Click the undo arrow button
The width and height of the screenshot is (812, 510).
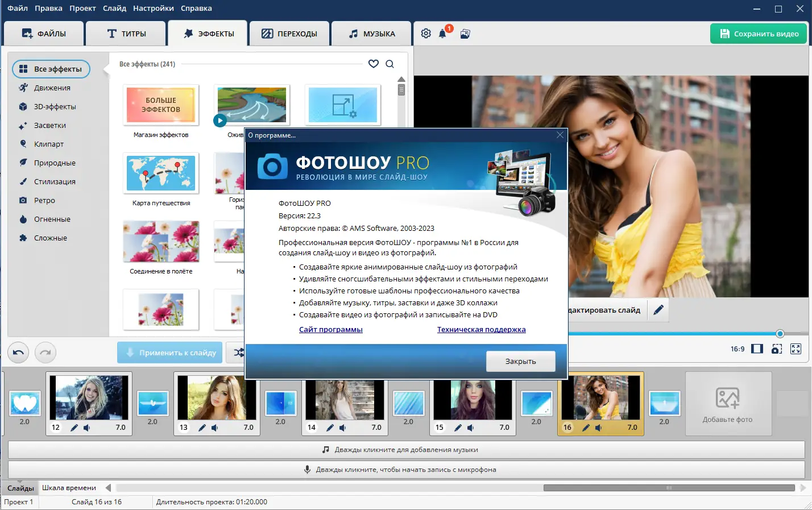coord(18,353)
